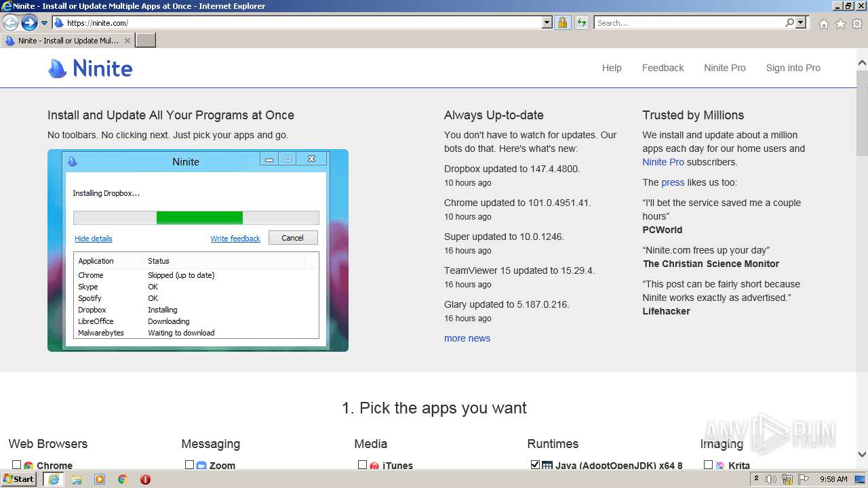Click the Show desktop button
868x488 pixels.
click(x=861, y=479)
